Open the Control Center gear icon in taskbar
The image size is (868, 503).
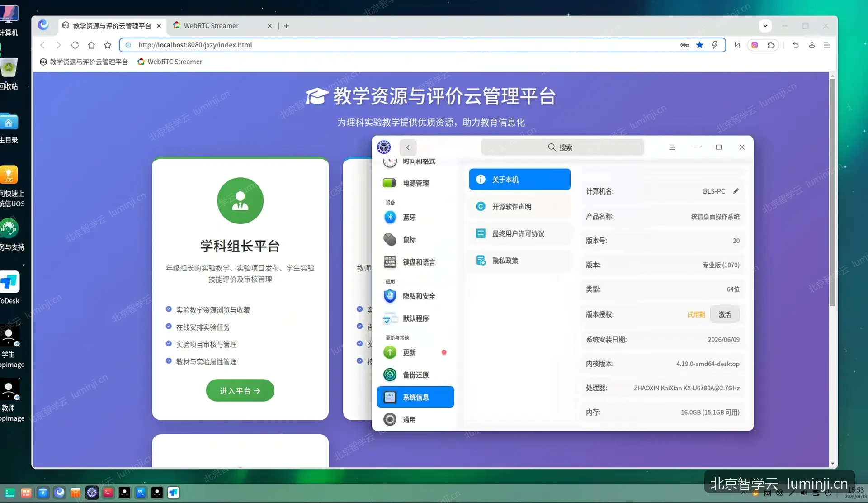pos(92,493)
